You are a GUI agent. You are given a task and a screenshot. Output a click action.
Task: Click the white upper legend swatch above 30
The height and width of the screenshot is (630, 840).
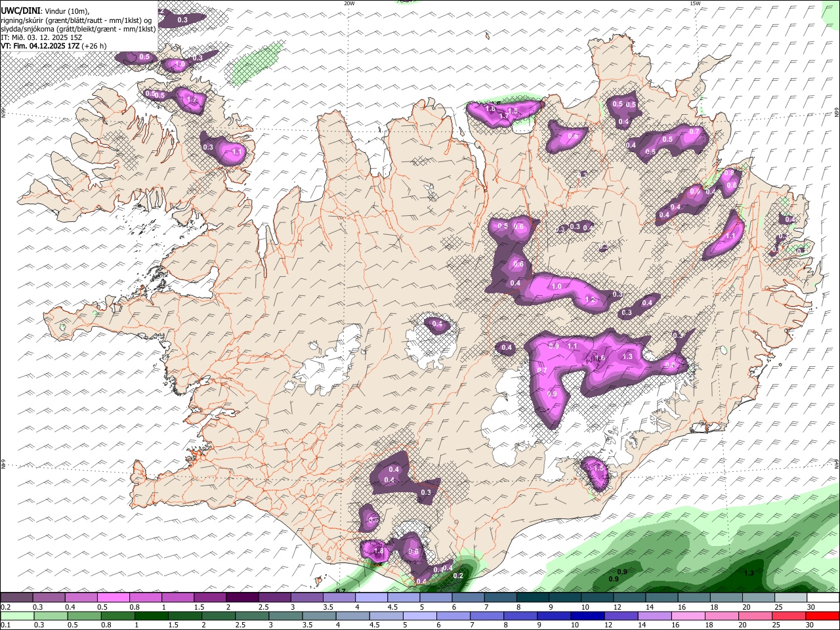coord(823,598)
